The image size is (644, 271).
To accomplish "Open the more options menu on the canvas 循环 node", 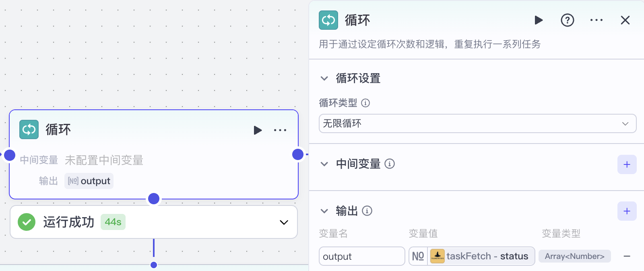I will (x=280, y=129).
